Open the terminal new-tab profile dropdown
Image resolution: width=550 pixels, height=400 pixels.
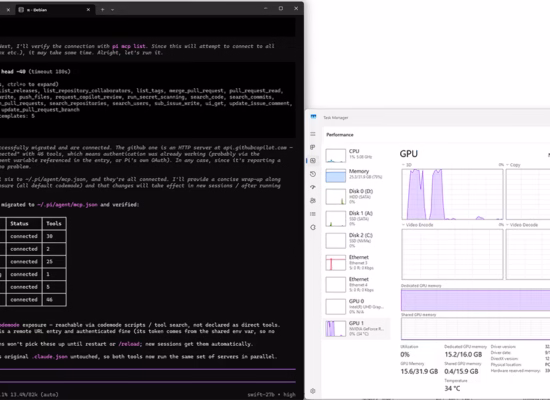[113, 10]
